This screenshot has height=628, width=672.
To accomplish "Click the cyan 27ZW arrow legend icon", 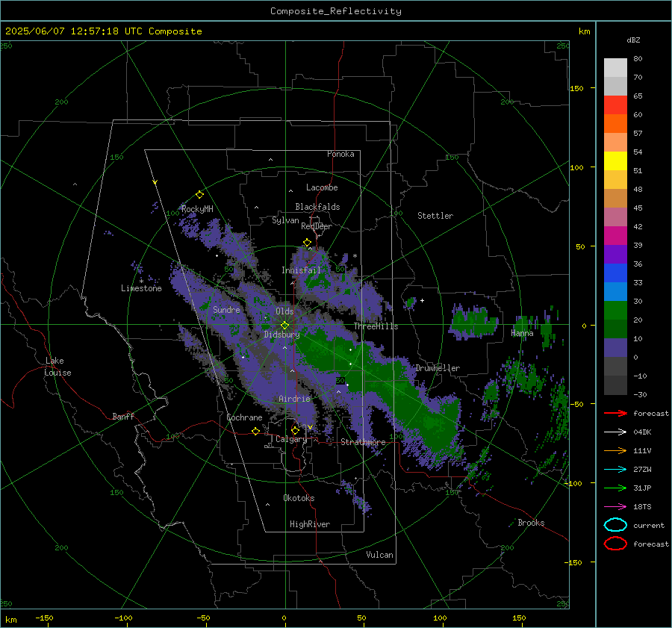I will [615, 470].
